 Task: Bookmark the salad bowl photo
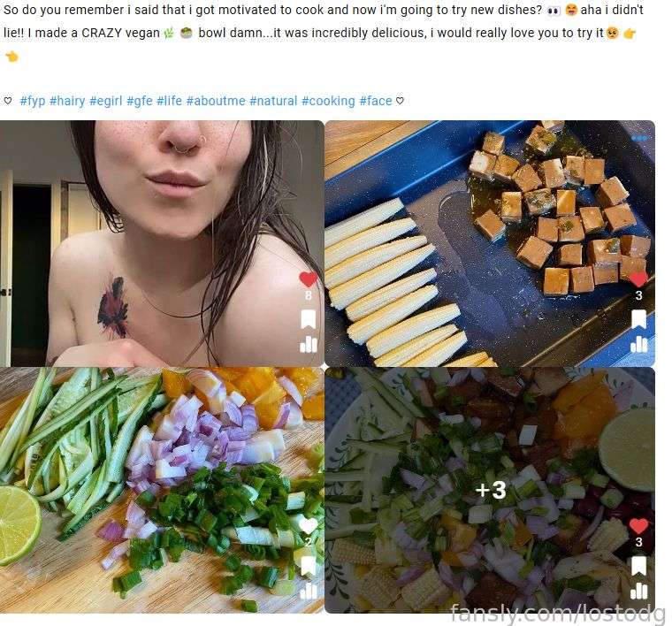click(x=638, y=566)
